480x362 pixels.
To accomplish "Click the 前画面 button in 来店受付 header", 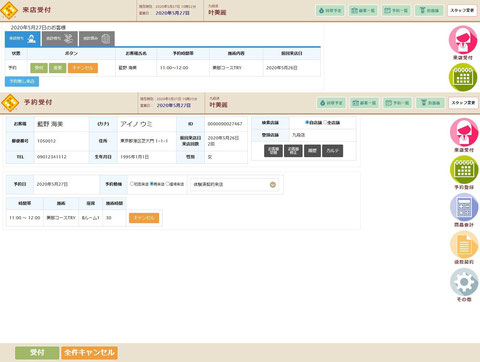I will click(429, 11).
